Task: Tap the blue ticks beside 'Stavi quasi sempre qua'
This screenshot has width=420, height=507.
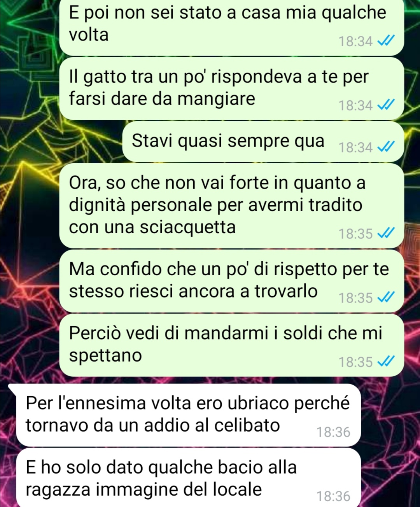Action: click(x=386, y=147)
